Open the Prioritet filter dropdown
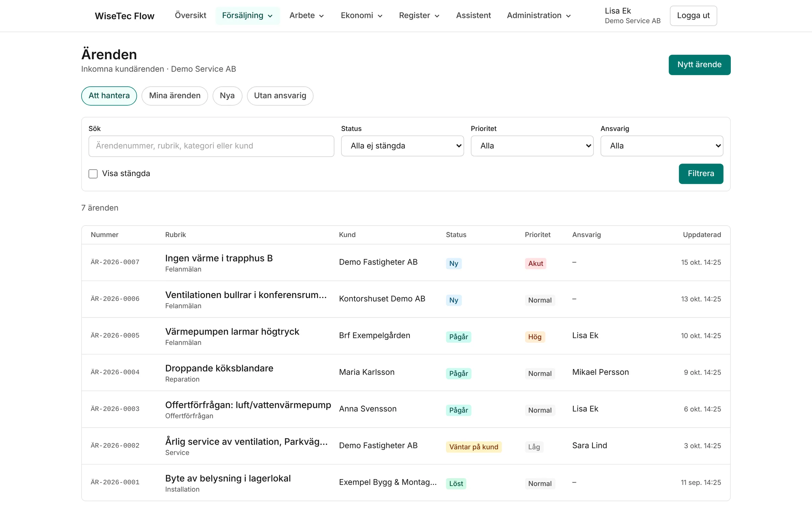Screen dimensions: 812x508 pos(532,146)
